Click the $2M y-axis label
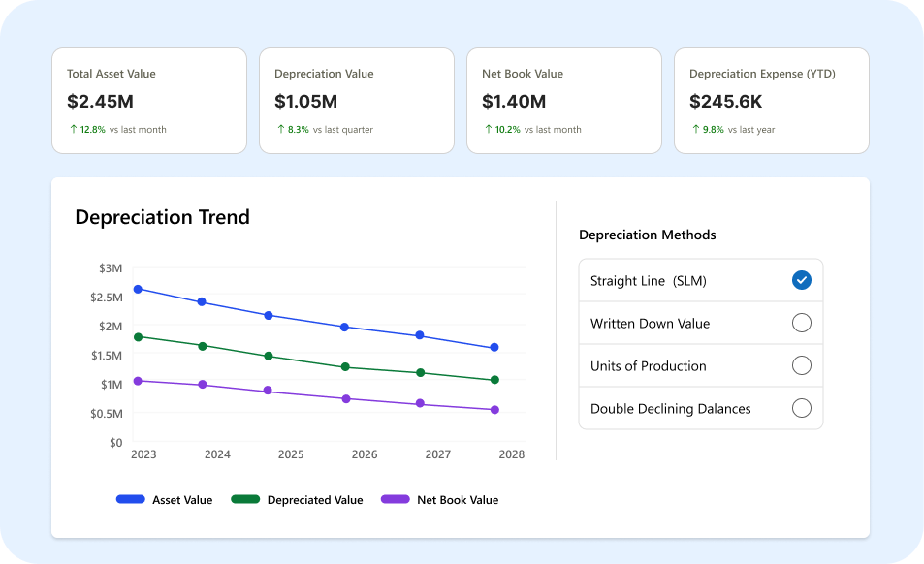Viewport: 924px width, 564px height. pos(111,327)
